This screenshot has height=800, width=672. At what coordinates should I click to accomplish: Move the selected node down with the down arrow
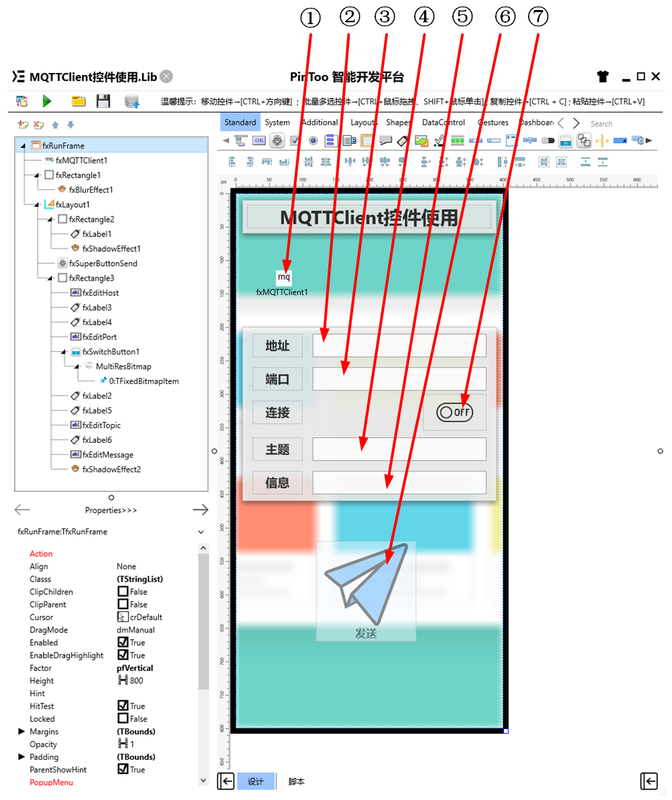pyautogui.click(x=70, y=125)
